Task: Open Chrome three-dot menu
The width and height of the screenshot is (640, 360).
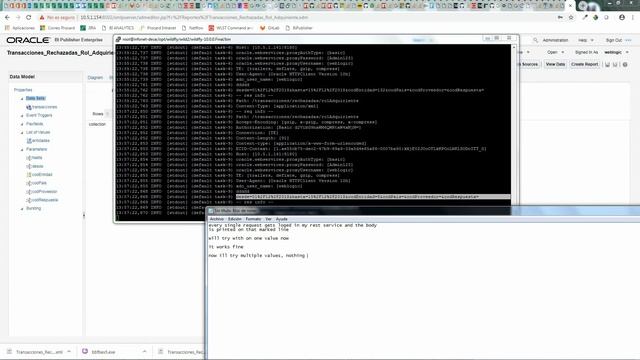Action: (633, 18)
